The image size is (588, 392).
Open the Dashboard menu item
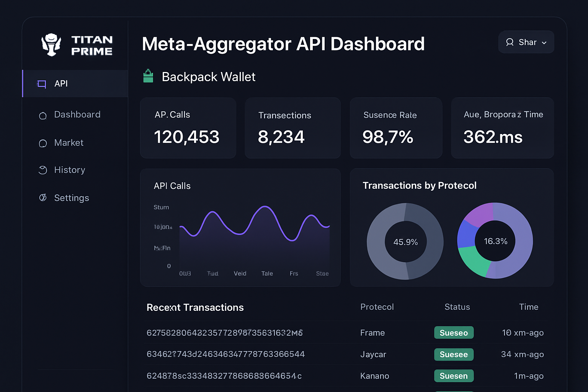click(x=77, y=114)
